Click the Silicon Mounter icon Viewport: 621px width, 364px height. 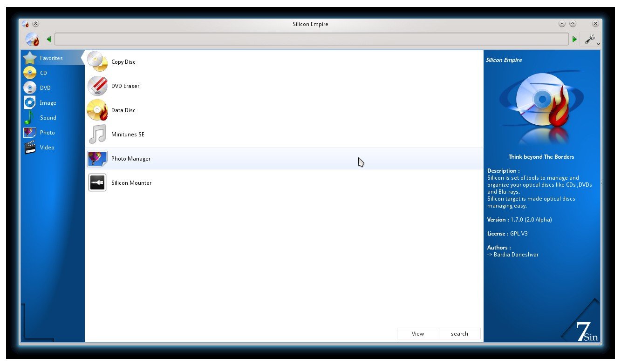pos(97,183)
